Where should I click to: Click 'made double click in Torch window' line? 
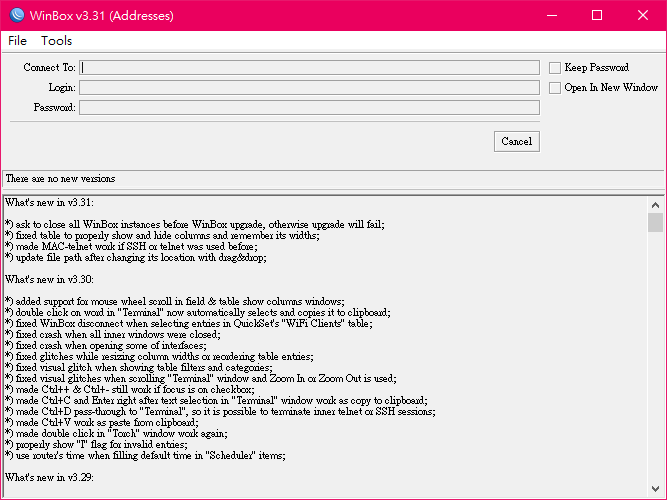click(x=117, y=434)
